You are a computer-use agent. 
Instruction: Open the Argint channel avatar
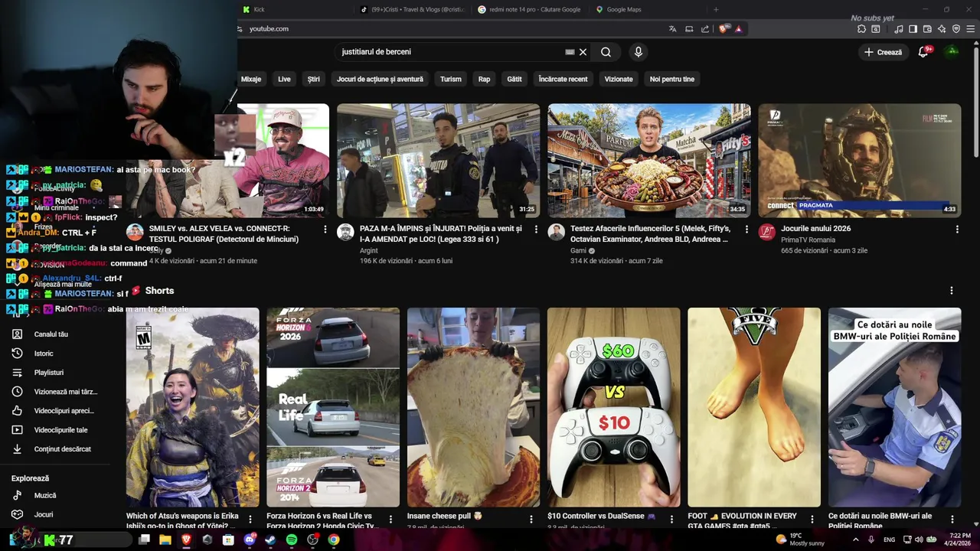pos(346,232)
